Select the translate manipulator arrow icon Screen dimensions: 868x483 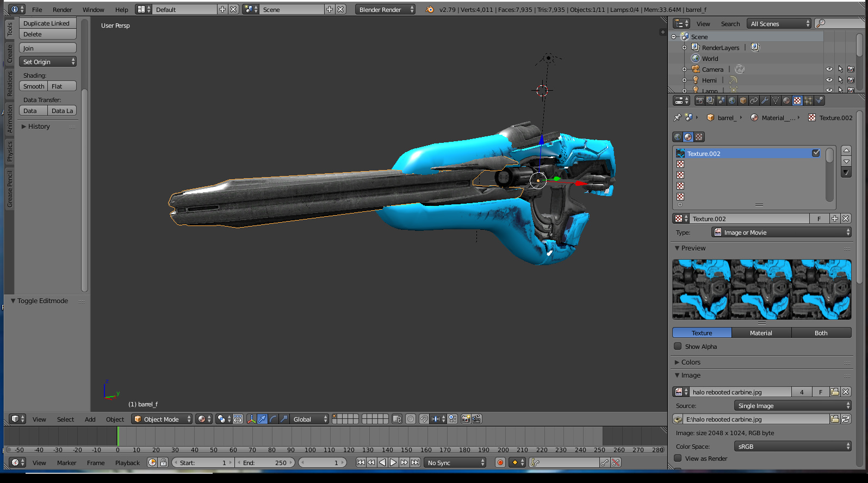pos(263,419)
